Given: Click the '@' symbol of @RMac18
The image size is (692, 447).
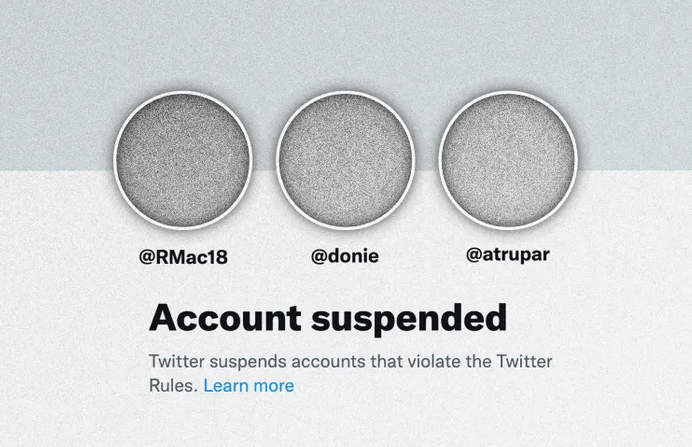Looking at the screenshot, I should [147, 257].
